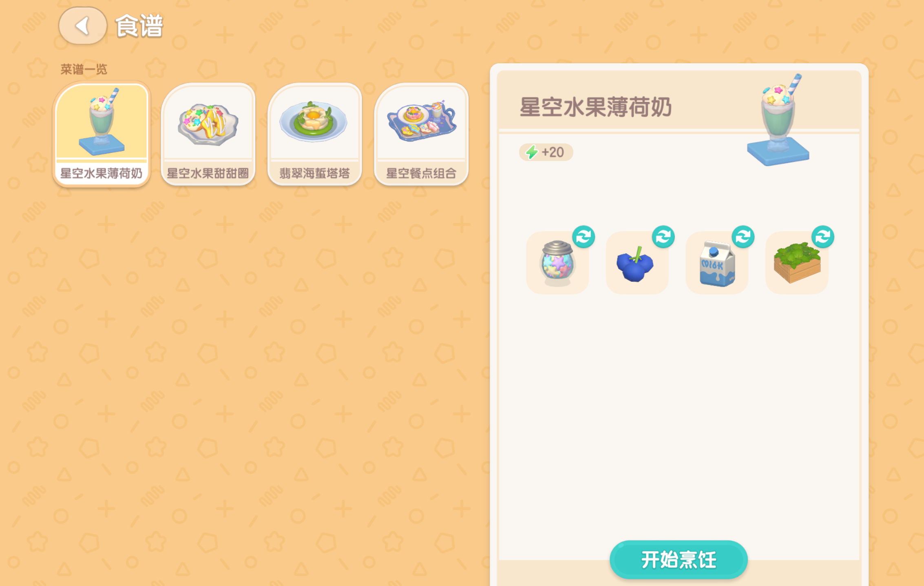Go back using the arrow button
Screen dimensions: 924x586
click(x=83, y=26)
